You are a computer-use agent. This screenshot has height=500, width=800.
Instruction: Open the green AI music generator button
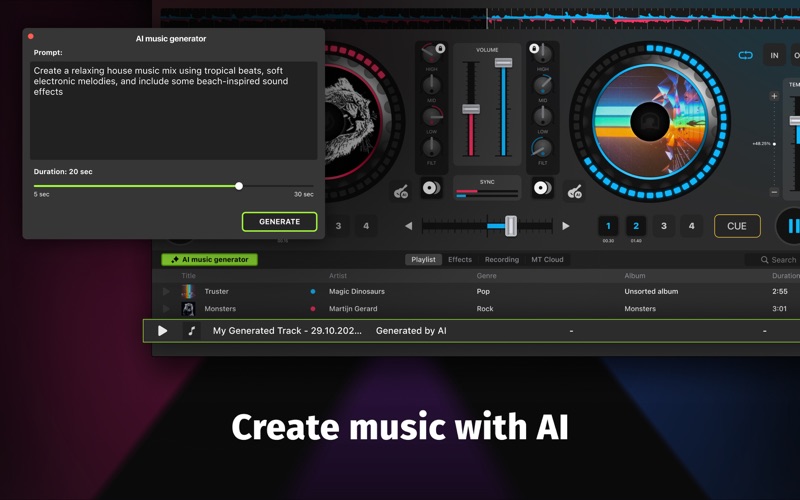209,259
